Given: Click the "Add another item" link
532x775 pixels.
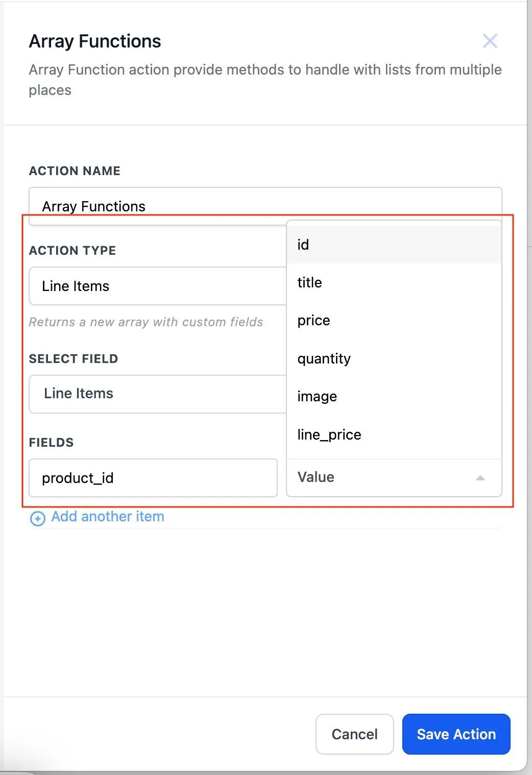Looking at the screenshot, I should (108, 517).
